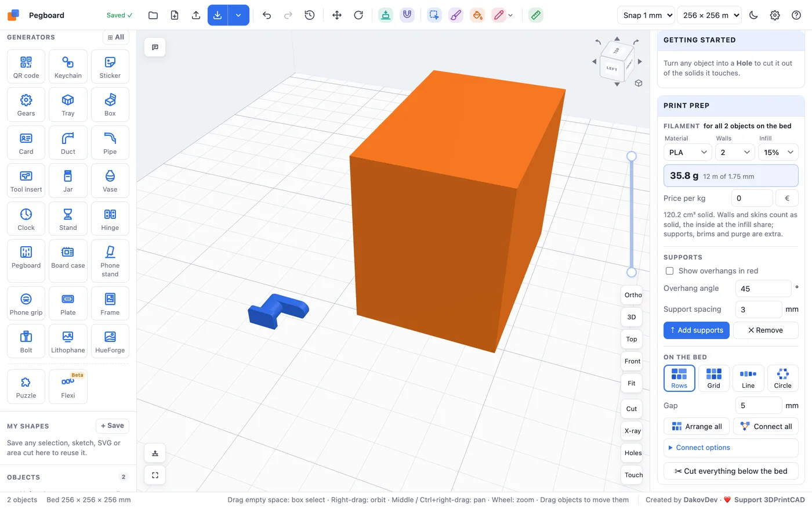Switch to 3D view
The image size is (812, 508).
[632, 317]
